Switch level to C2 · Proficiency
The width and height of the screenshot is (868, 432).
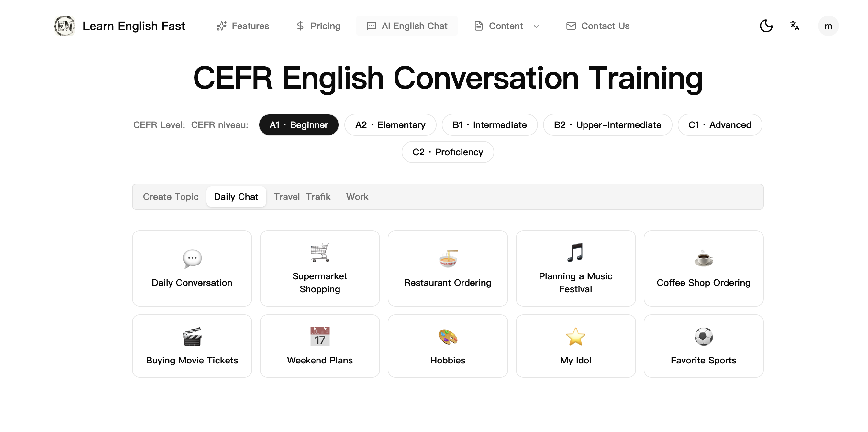tap(448, 152)
